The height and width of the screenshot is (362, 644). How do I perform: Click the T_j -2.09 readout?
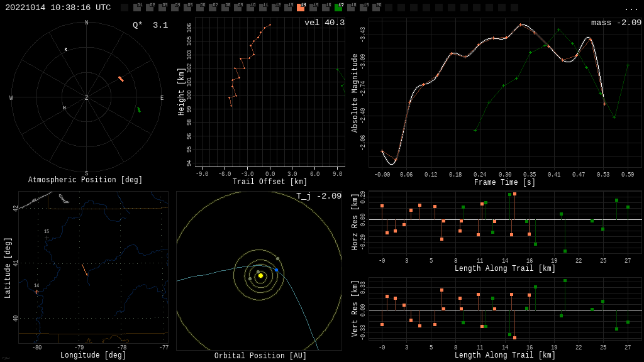(319, 196)
